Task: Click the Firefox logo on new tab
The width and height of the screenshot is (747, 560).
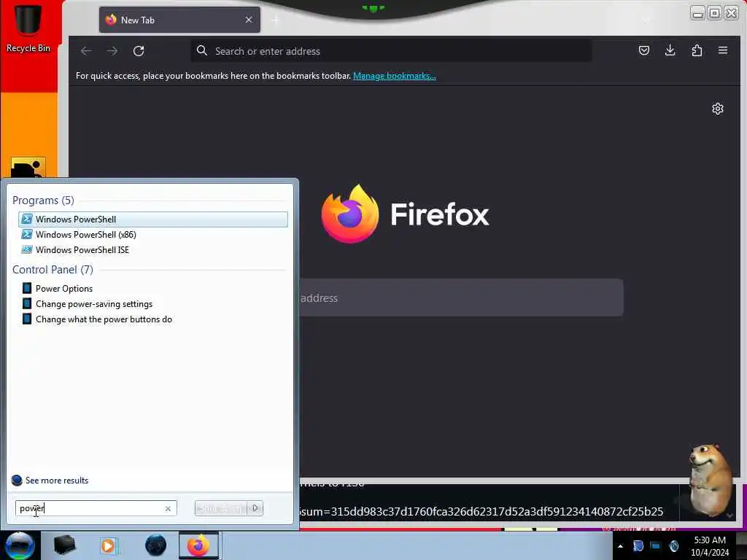Action: coord(405,214)
